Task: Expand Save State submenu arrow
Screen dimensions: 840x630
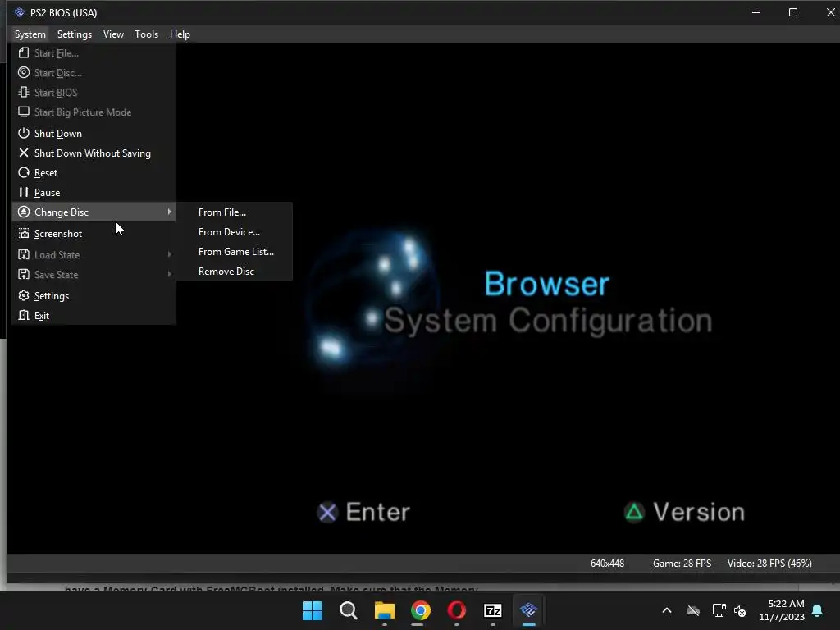Action: click(169, 274)
